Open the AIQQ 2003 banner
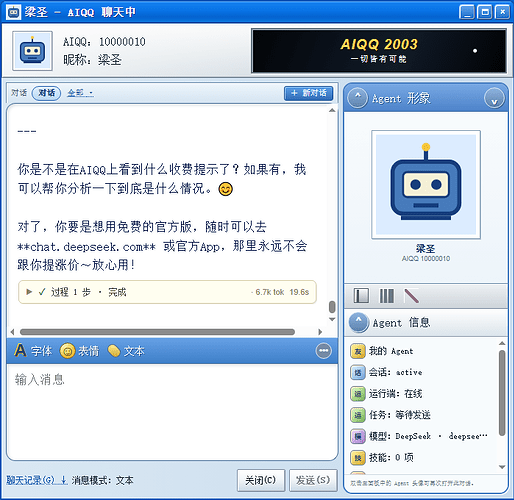The height and width of the screenshot is (500, 514). [x=379, y=51]
